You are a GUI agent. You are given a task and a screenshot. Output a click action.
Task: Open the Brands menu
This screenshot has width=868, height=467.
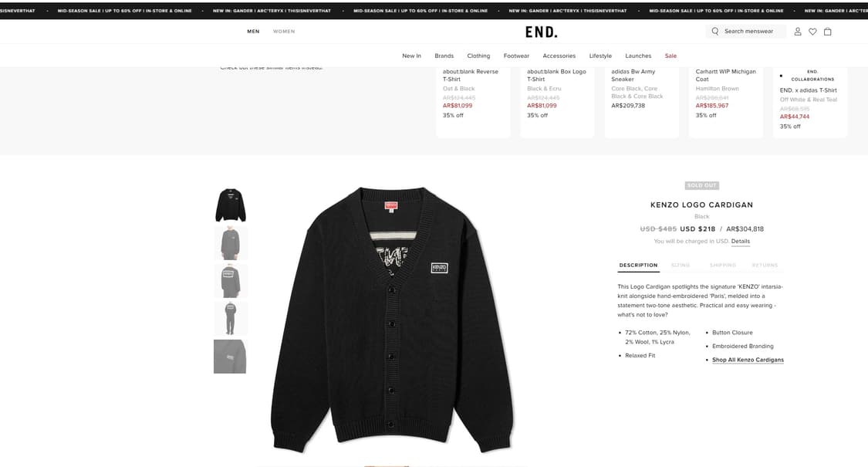tap(444, 56)
